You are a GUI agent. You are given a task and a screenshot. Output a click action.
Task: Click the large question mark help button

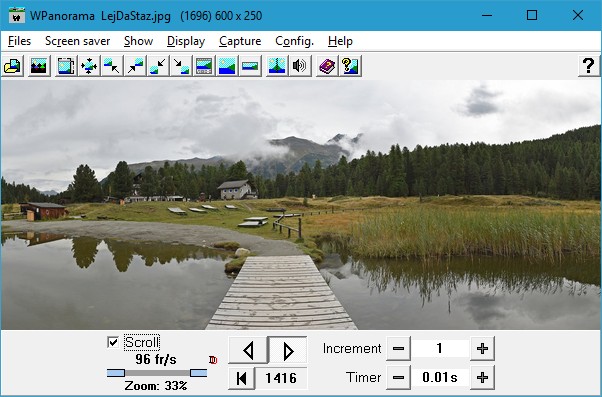[x=589, y=66]
